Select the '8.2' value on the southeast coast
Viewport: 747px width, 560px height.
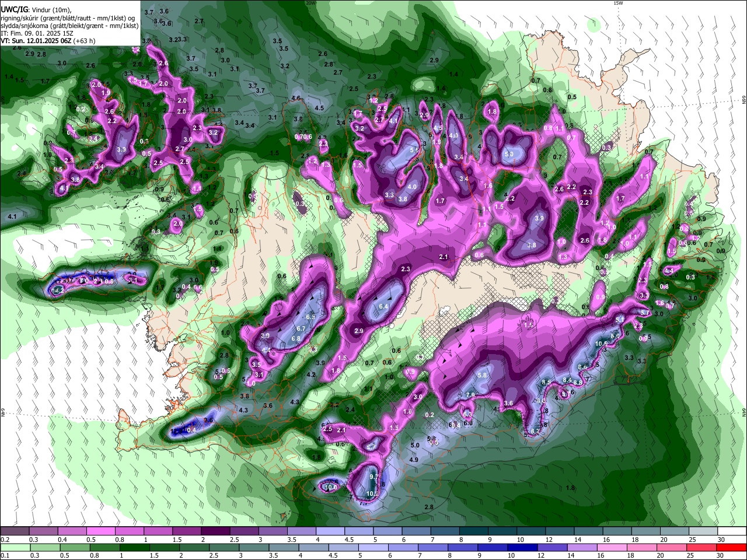(x=535, y=431)
